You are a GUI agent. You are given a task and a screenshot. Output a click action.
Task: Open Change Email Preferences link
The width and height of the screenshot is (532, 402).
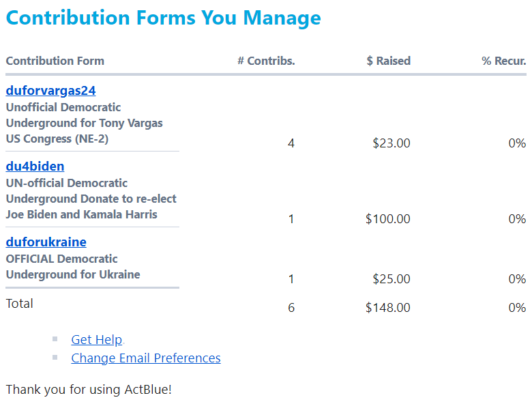[145, 358]
